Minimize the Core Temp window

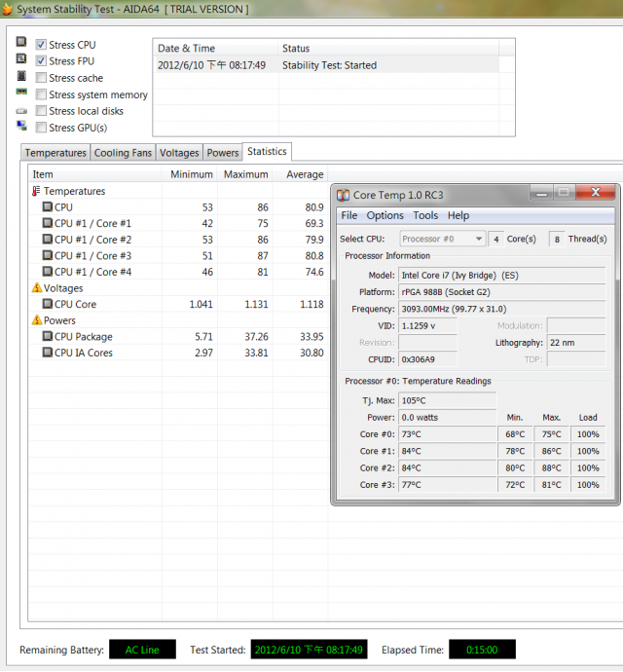coord(541,193)
